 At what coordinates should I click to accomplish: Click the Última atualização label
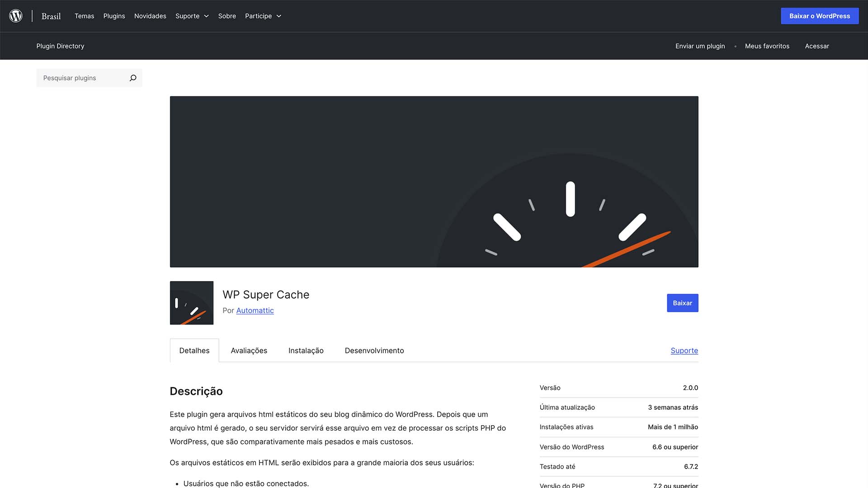[567, 407]
